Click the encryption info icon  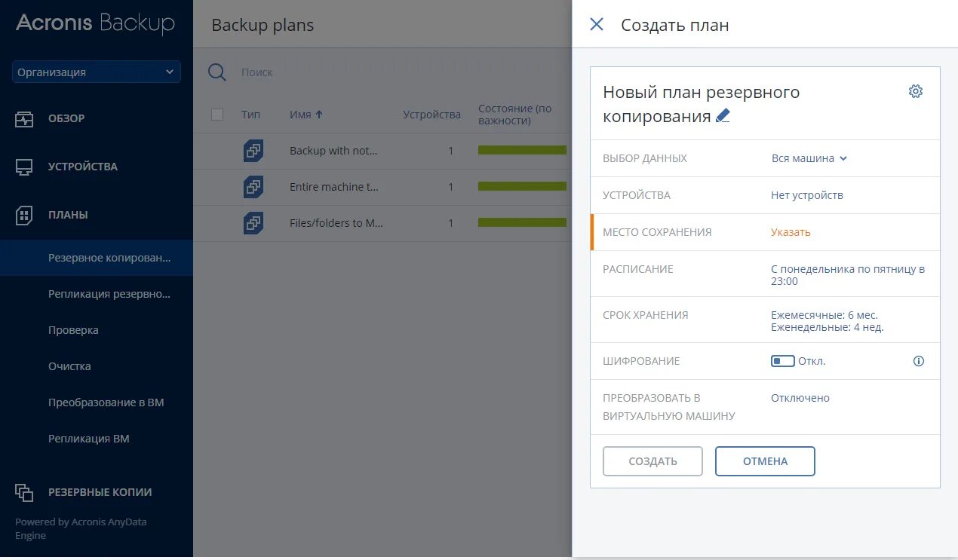[x=918, y=361]
